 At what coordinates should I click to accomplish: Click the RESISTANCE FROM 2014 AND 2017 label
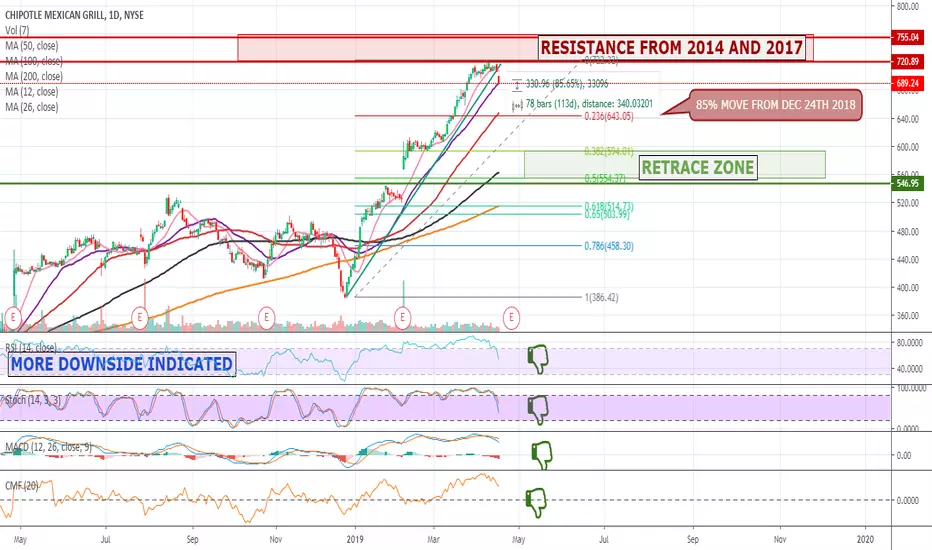click(x=672, y=48)
